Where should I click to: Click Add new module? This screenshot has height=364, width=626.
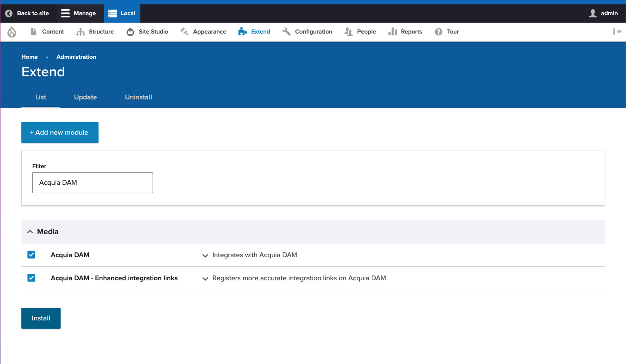pos(60,133)
